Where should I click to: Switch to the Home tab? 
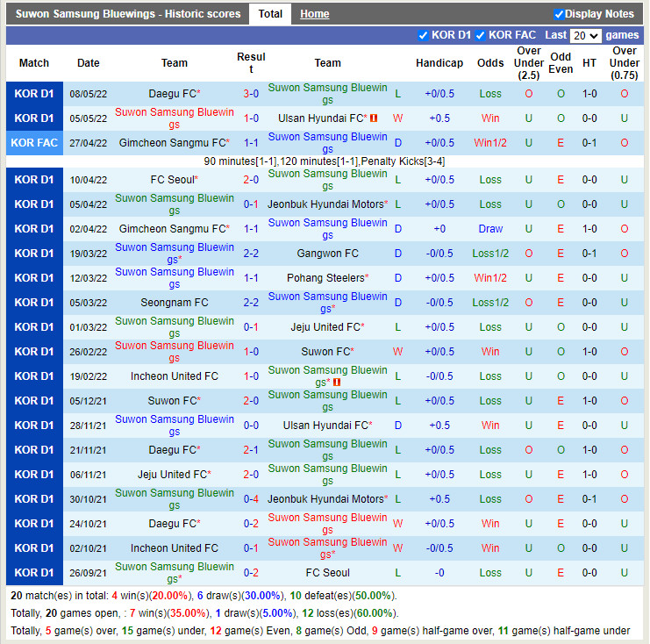314,14
